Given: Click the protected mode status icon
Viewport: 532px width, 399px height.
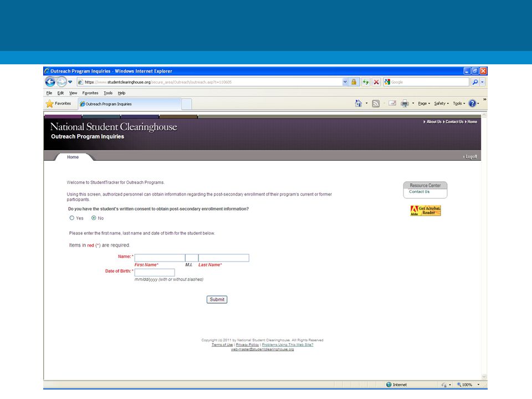Looking at the screenshot, I should click(x=444, y=385).
